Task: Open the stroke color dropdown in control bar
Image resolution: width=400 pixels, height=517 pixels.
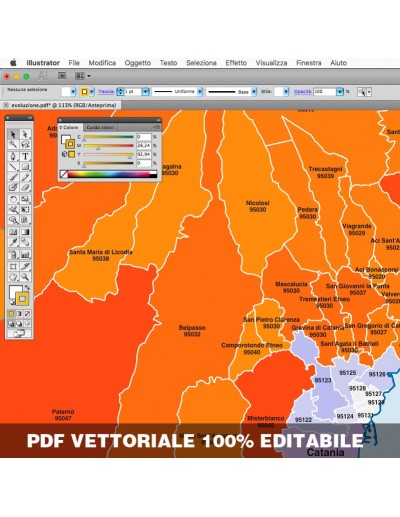Action: [x=92, y=92]
